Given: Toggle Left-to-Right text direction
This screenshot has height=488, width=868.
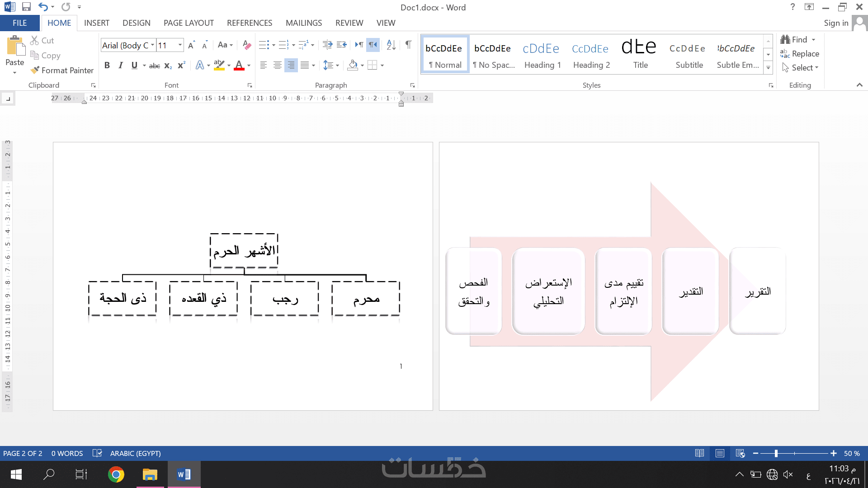Looking at the screenshot, I should (359, 45).
